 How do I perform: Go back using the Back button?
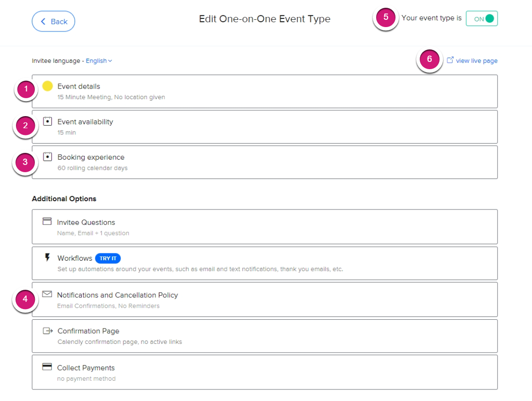(53, 21)
